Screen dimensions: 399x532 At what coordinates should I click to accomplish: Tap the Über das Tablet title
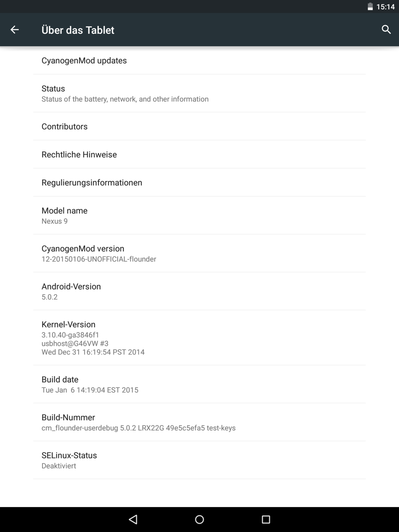pyautogui.click(x=78, y=30)
